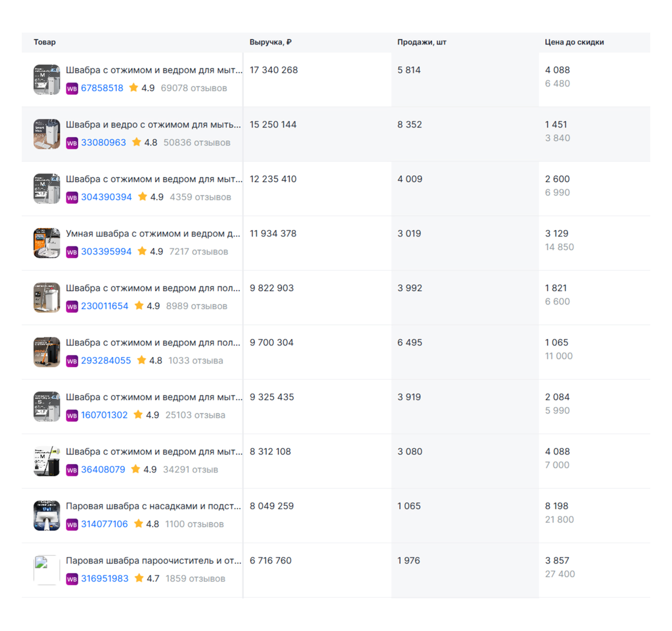Click the Товар column header
This screenshot has width=672, height=631.
(x=44, y=42)
